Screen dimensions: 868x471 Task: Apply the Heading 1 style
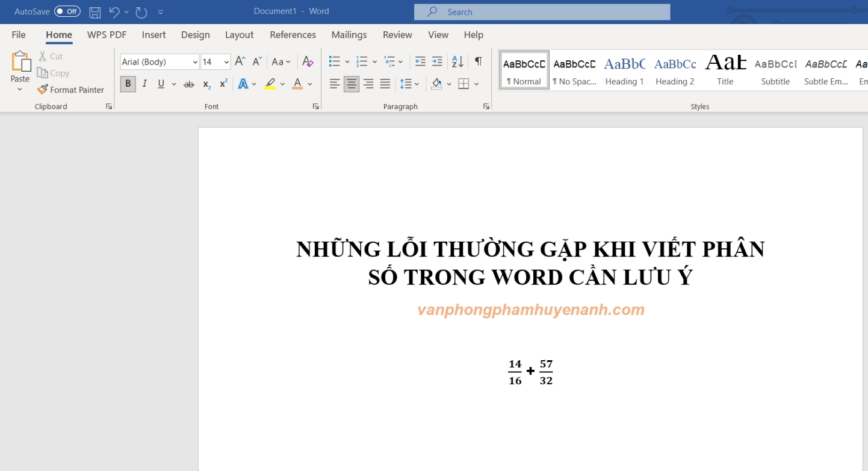coord(624,70)
